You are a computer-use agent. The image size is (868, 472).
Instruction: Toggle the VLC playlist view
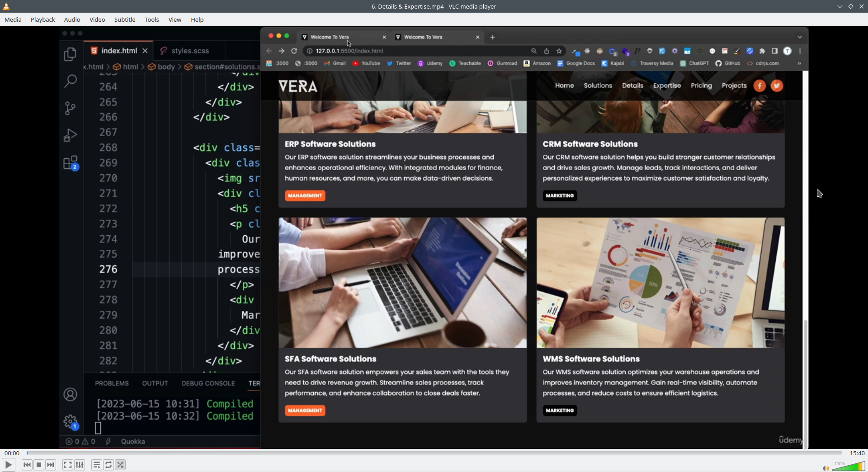pyautogui.click(x=97, y=465)
